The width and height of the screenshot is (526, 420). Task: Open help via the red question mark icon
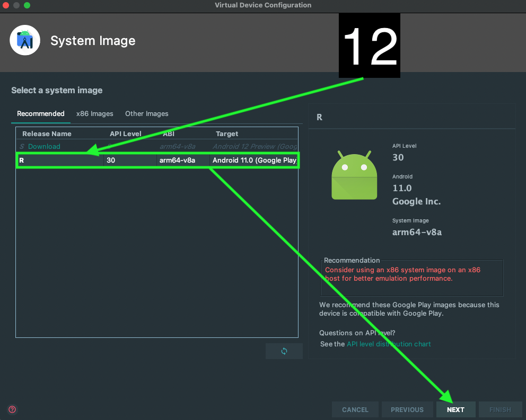point(12,409)
